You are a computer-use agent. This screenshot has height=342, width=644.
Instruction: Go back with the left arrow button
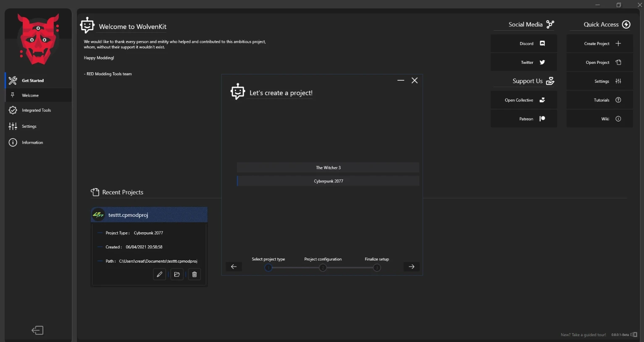coord(234,267)
